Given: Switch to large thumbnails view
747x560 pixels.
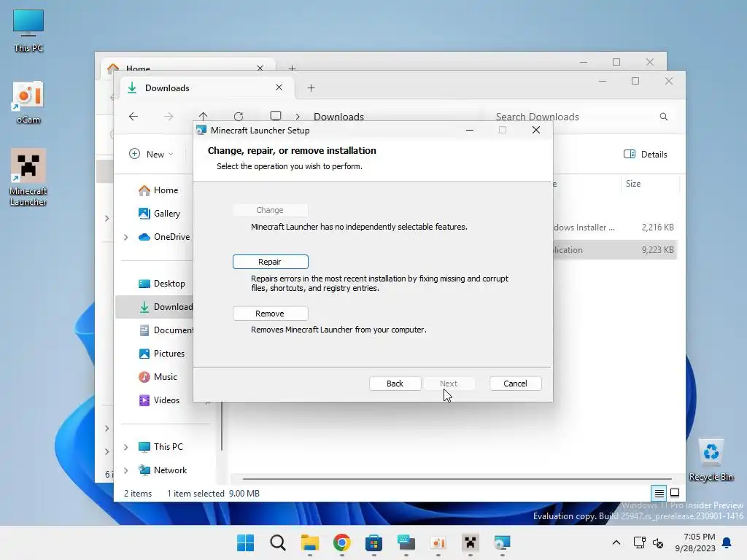Looking at the screenshot, I should click(675, 493).
